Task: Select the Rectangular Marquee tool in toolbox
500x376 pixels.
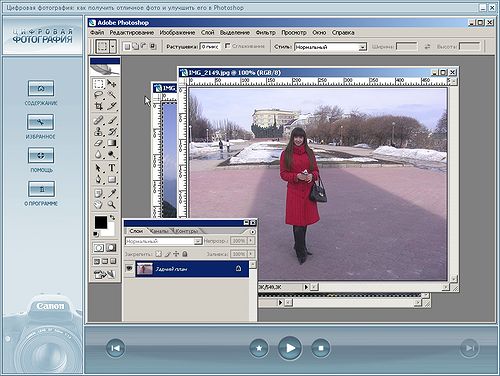Action: [99, 83]
